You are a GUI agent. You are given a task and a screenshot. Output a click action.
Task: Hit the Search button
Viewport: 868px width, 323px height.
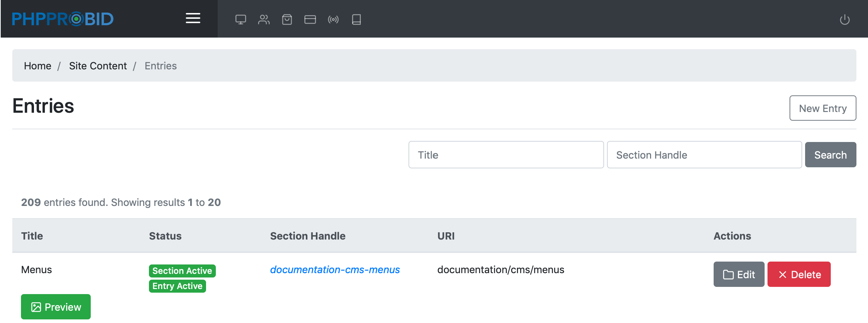pos(830,155)
